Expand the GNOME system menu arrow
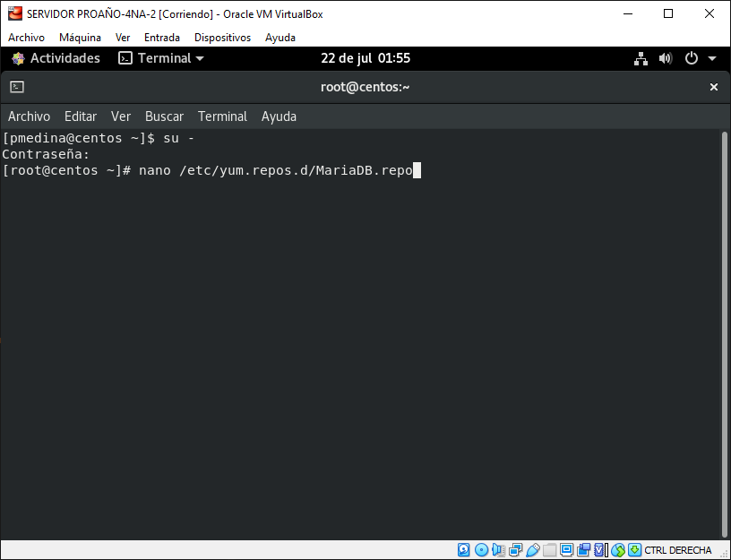 point(712,59)
